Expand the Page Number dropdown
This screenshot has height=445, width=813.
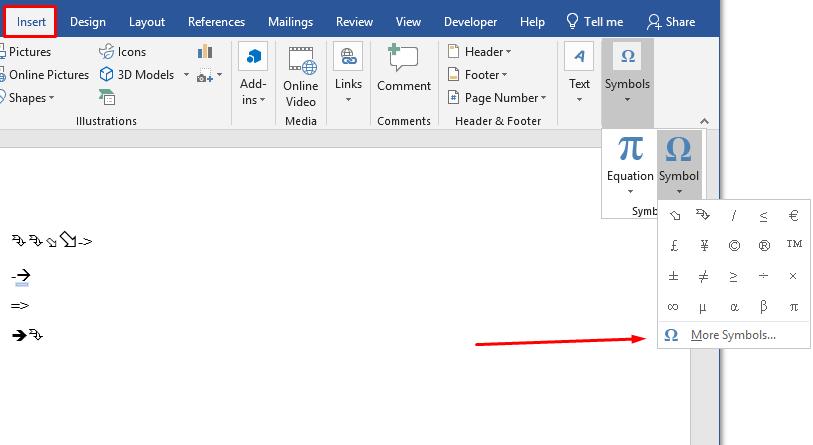497,98
